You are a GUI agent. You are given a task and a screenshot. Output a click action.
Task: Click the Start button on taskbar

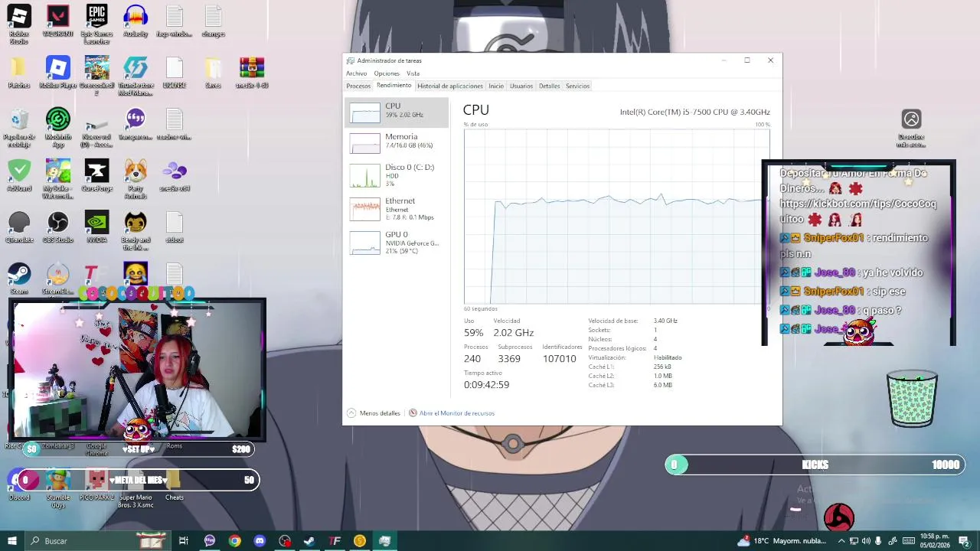click(11, 541)
